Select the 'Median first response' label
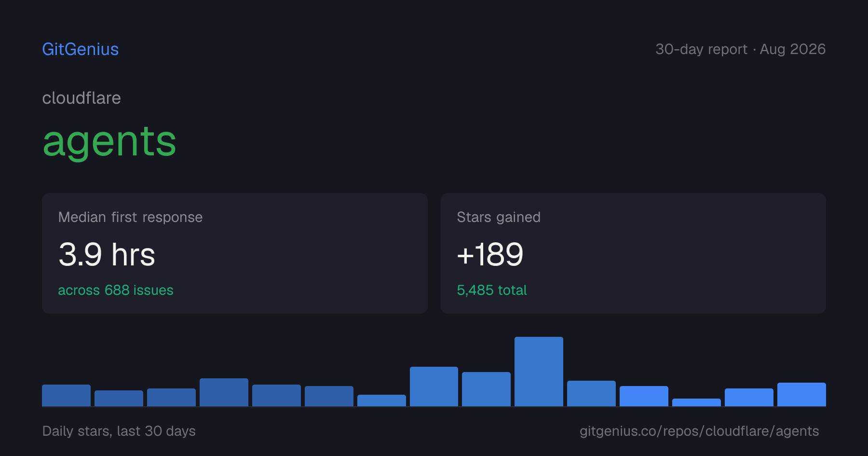Image resolution: width=868 pixels, height=456 pixels. 130,217
